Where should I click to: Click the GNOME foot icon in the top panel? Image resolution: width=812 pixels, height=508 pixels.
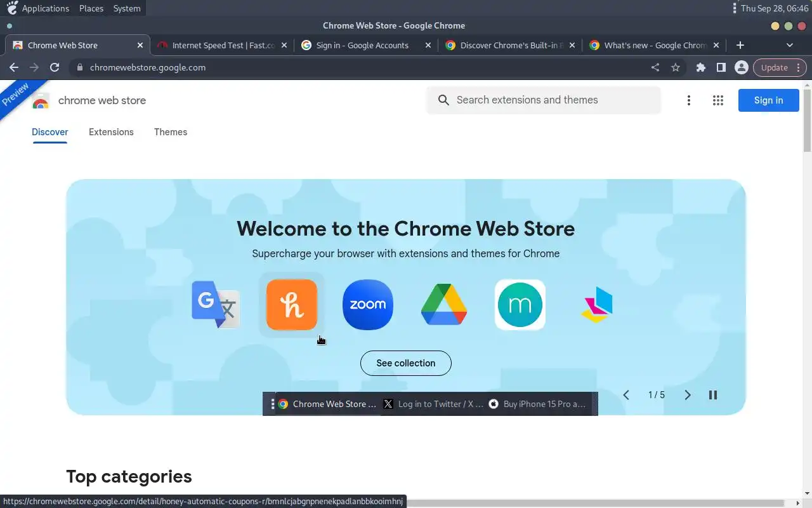12,8
